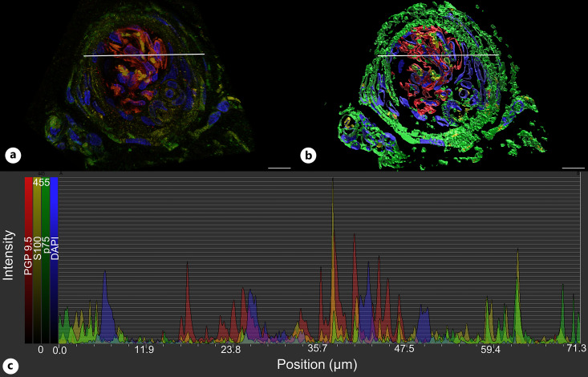
Task: Click the scale bar in panel a
Action: (x=278, y=168)
